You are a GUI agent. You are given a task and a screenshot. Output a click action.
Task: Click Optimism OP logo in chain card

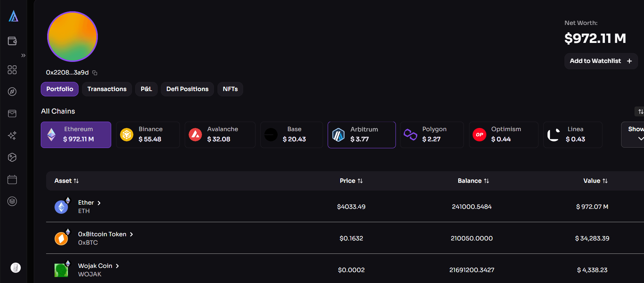pyautogui.click(x=479, y=135)
